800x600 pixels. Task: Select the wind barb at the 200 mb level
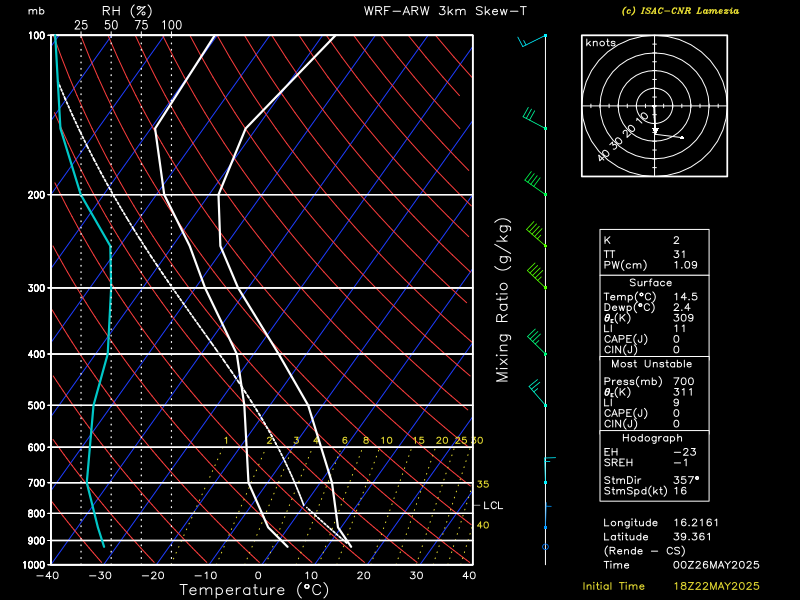point(536,184)
